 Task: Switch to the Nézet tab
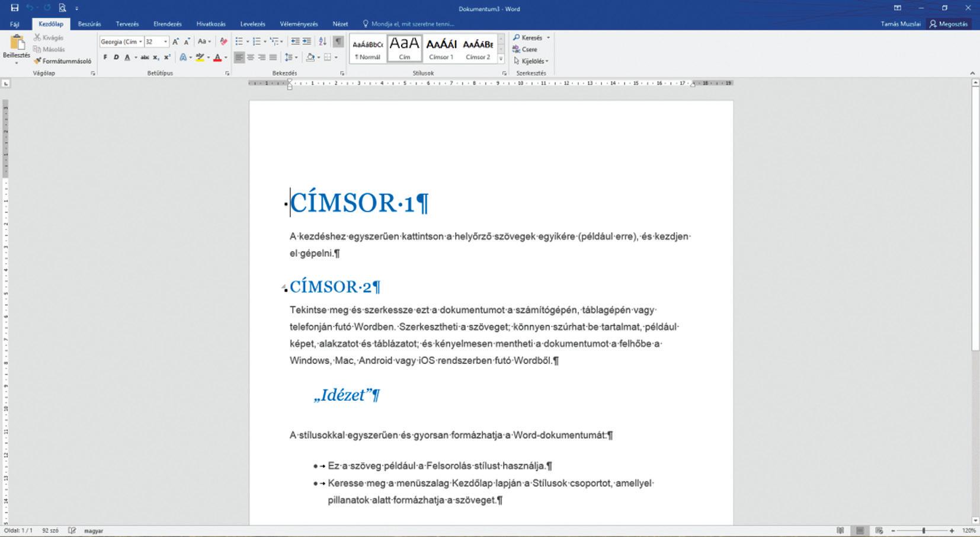pyautogui.click(x=340, y=24)
